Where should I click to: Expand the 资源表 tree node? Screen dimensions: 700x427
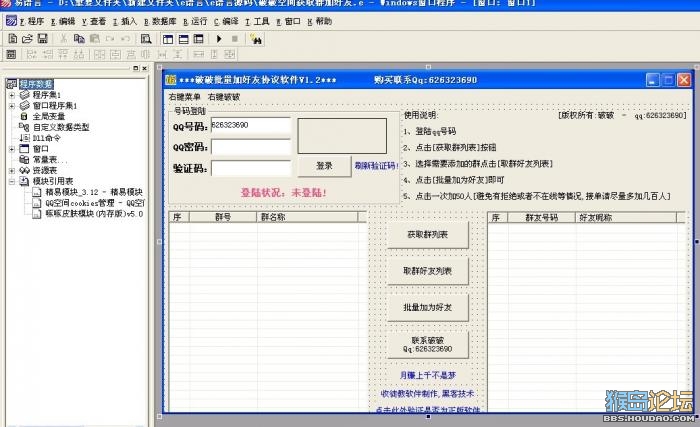(12, 171)
